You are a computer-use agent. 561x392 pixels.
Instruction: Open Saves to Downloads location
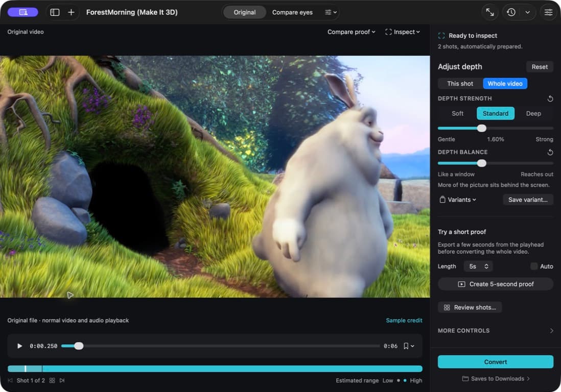click(x=496, y=378)
